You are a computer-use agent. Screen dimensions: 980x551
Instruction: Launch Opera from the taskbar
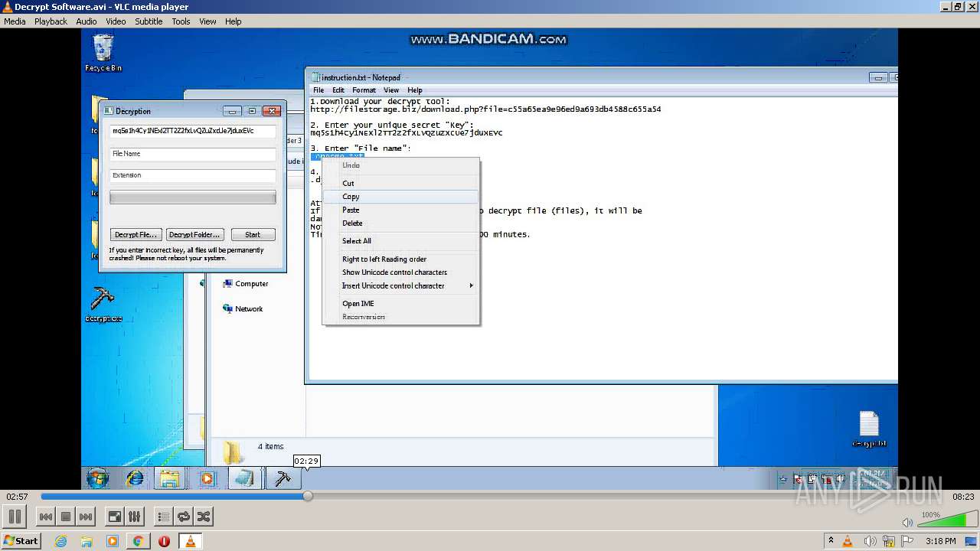[x=164, y=541]
